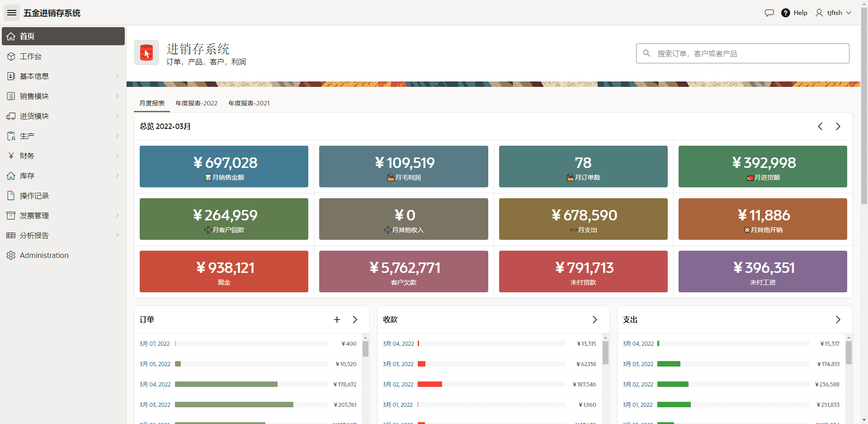Go to previous month in overview
The height and width of the screenshot is (424, 868).
[x=820, y=126]
